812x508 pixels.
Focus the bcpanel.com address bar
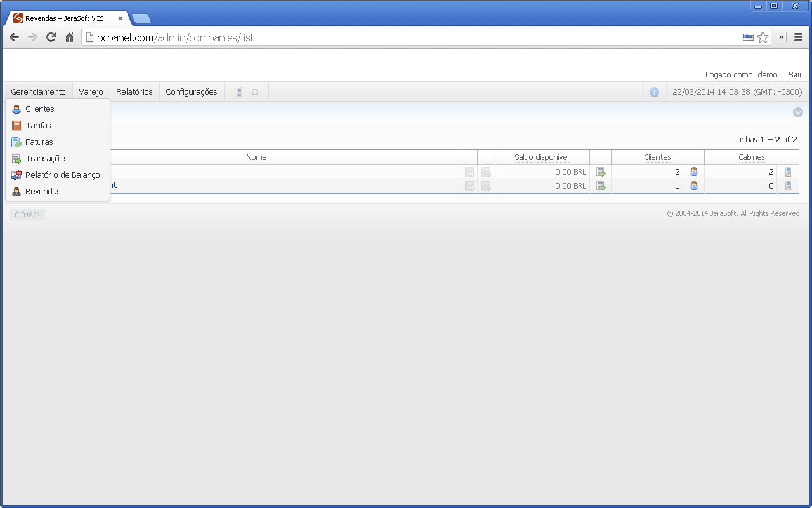coord(412,37)
